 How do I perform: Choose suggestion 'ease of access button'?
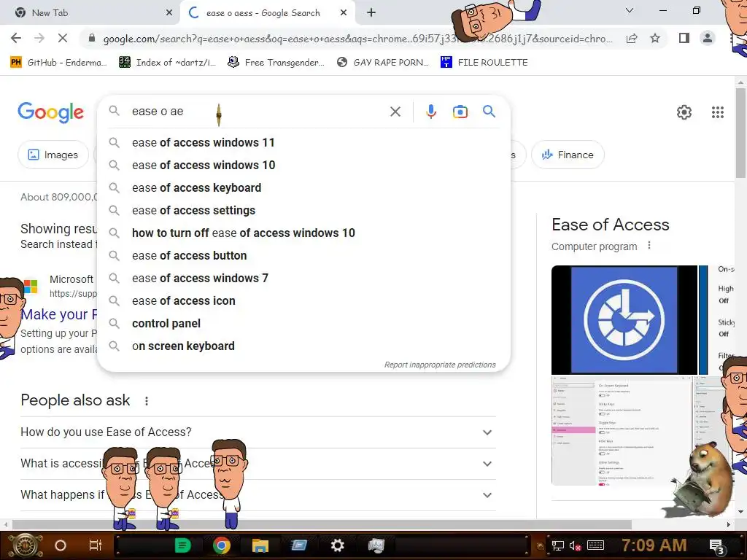point(303,256)
